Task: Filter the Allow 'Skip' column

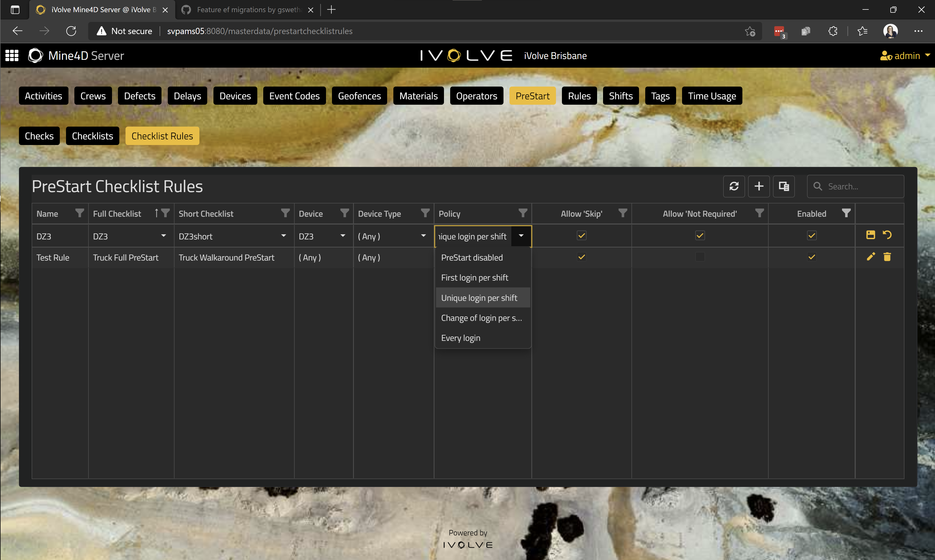Action: coord(623,213)
